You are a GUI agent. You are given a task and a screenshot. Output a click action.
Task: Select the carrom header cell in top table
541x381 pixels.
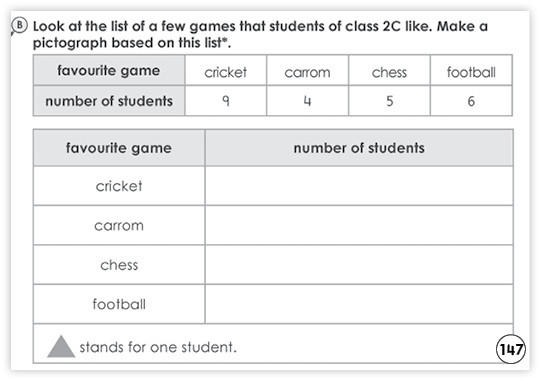click(307, 70)
